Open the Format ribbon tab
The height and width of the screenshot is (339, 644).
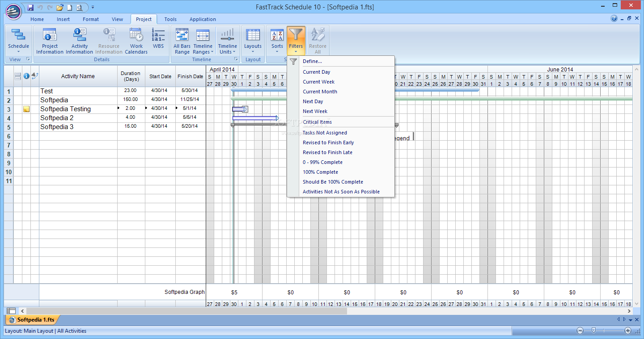[x=91, y=19]
